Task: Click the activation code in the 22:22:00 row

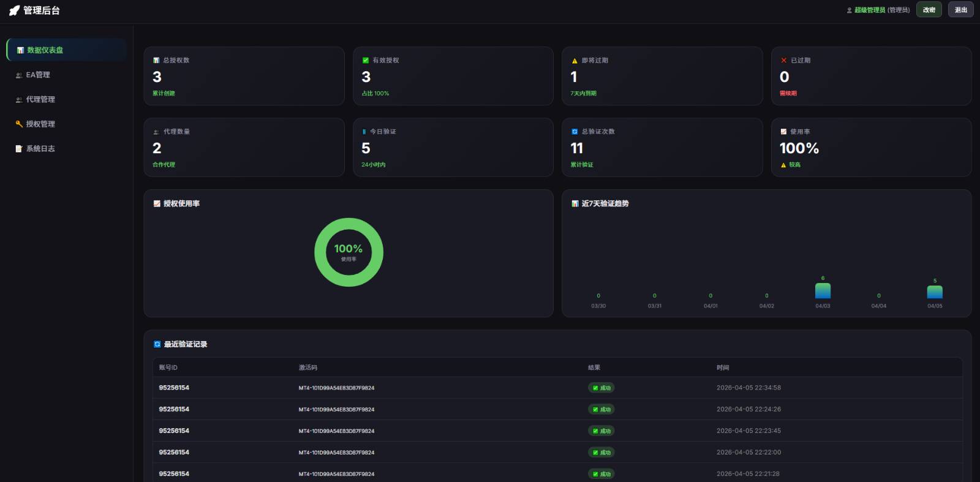Action: [336, 453]
